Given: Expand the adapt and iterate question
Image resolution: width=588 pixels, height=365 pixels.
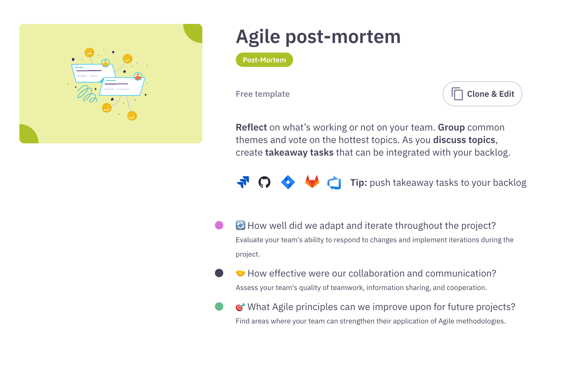Looking at the screenshot, I should (372, 226).
